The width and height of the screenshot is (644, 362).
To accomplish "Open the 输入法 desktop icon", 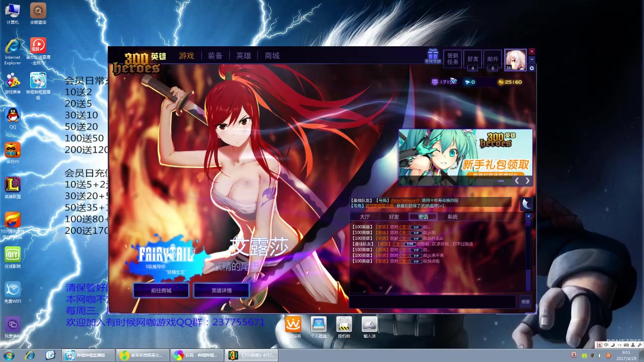I will [369, 327].
